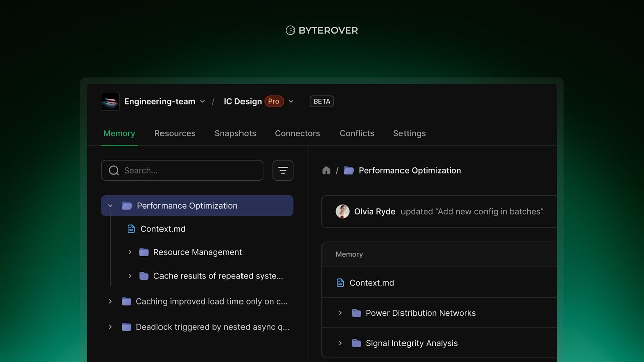Click Context.md file icon in Memory list
The image size is (644, 362).
coord(340,283)
